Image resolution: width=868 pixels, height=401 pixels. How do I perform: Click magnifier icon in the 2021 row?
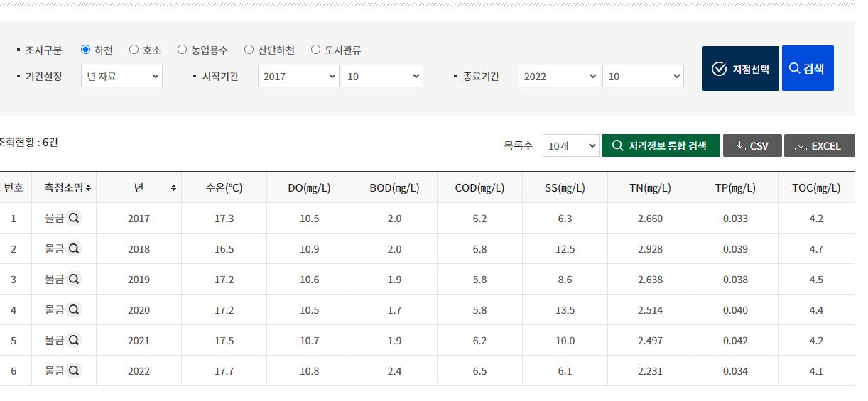(x=74, y=341)
